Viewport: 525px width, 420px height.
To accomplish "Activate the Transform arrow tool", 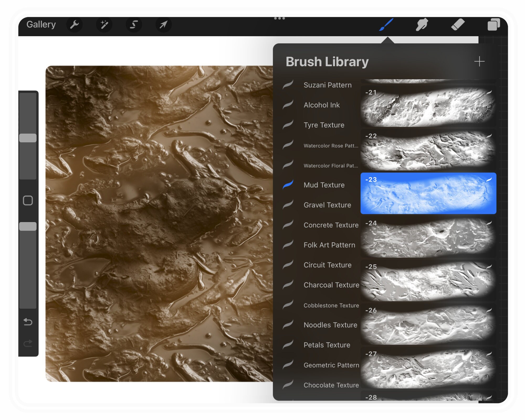I will [164, 25].
